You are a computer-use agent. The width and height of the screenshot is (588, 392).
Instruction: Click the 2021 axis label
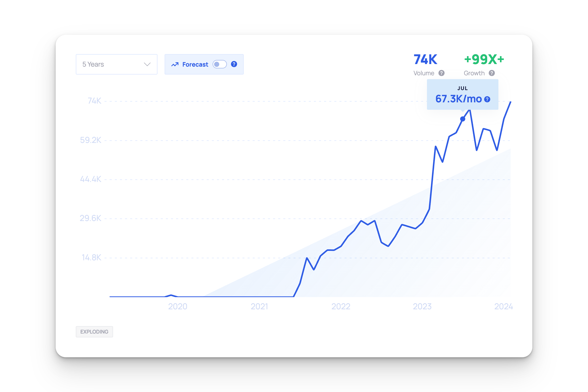click(x=259, y=306)
